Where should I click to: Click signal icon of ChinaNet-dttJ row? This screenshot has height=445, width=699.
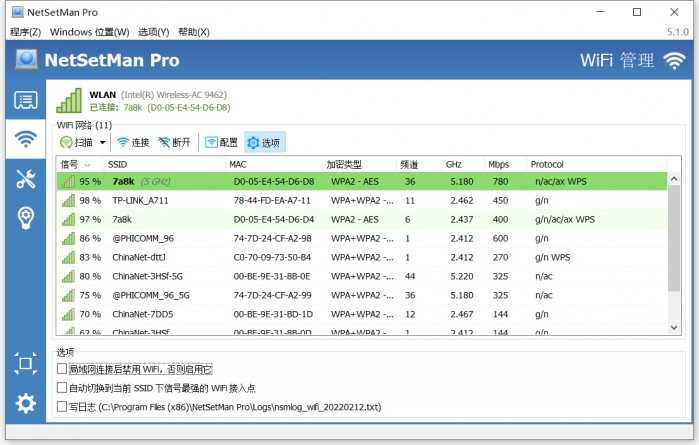pos(68,257)
